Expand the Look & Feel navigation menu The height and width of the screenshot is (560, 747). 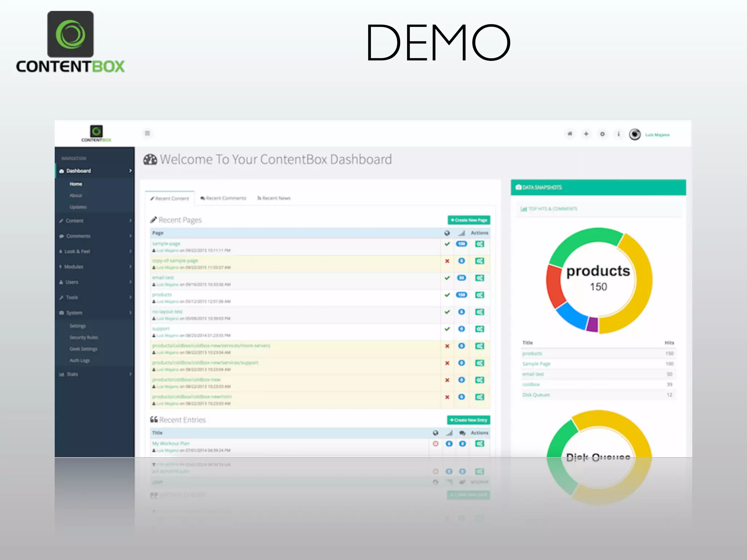(94, 252)
